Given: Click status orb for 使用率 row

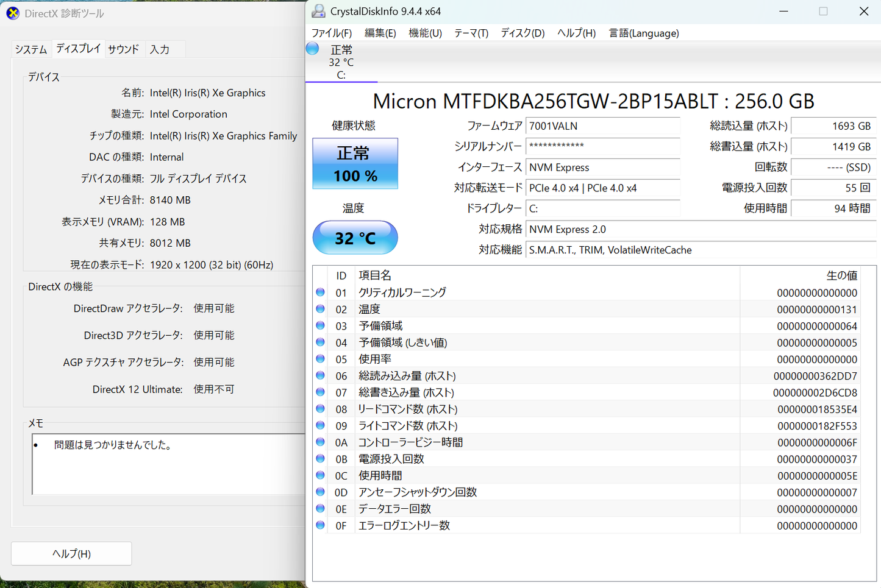Looking at the screenshot, I should pos(320,359).
